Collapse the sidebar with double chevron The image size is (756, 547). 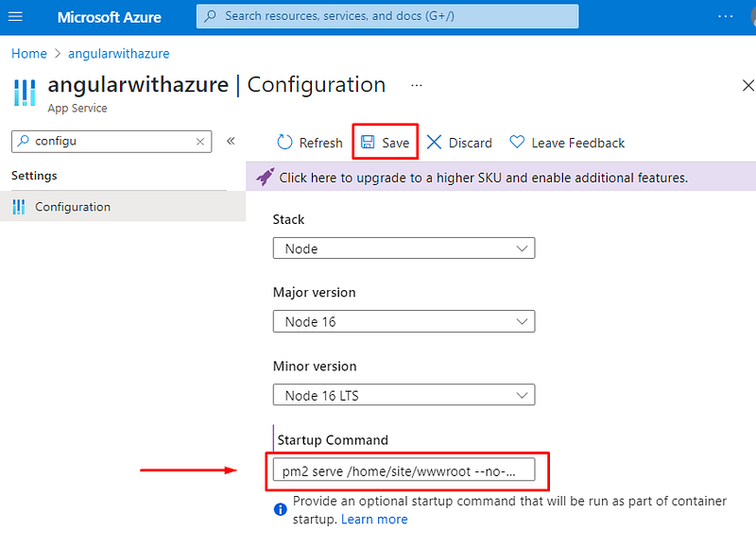coord(231,141)
